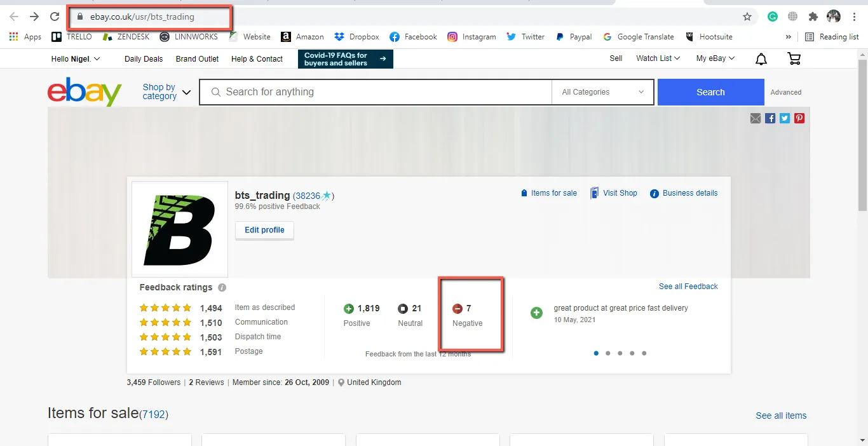The image size is (868, 446).
Task: Share the profile on Twitter icon
Action: (x=785, y=118)
